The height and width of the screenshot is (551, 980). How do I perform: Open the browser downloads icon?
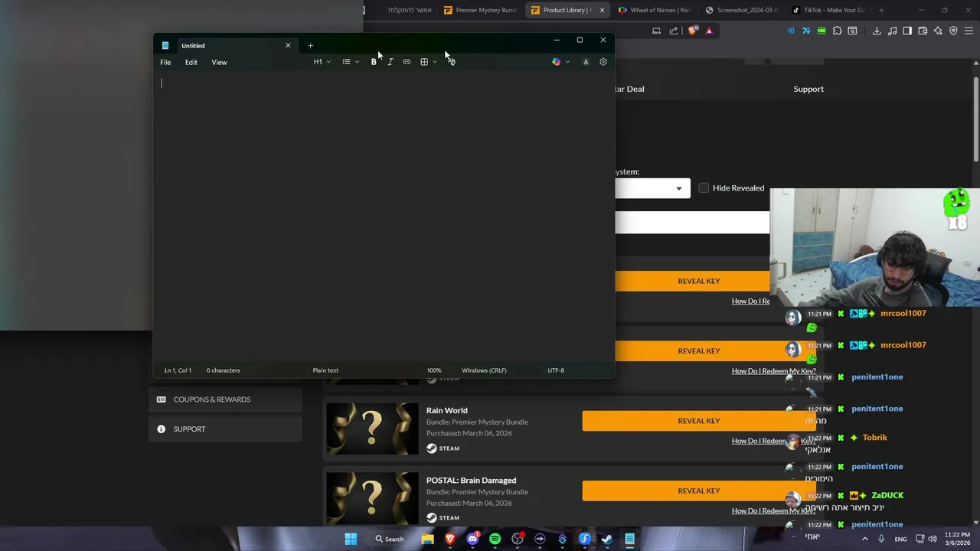(x=877, y=31)
